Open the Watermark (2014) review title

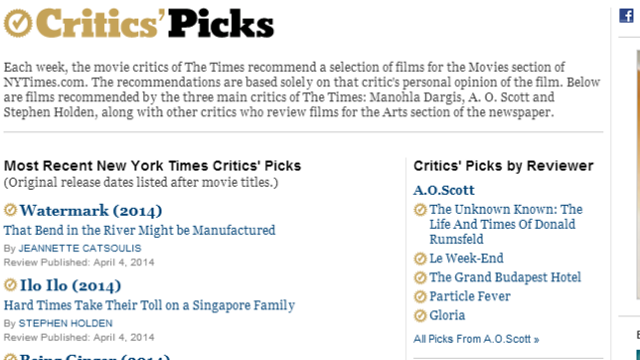pos(91,211)
